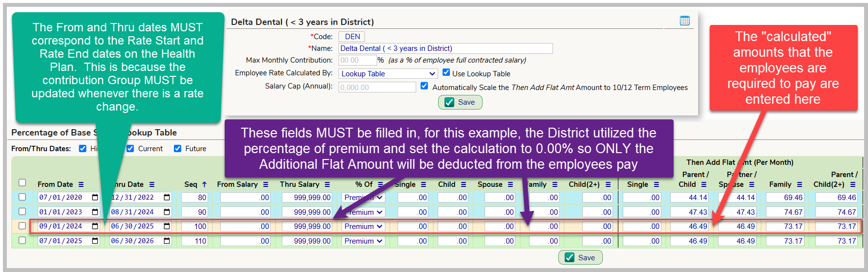Screen dimensions: 868x272
Task: Open the table icon beside Delta Dental title
Action: click(x=685, y=21)
